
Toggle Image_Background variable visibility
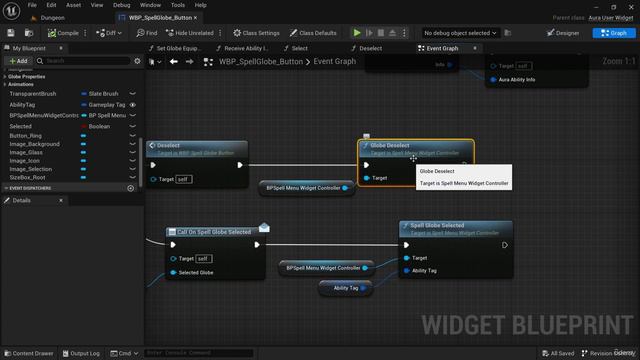click(x=133, y=144)
